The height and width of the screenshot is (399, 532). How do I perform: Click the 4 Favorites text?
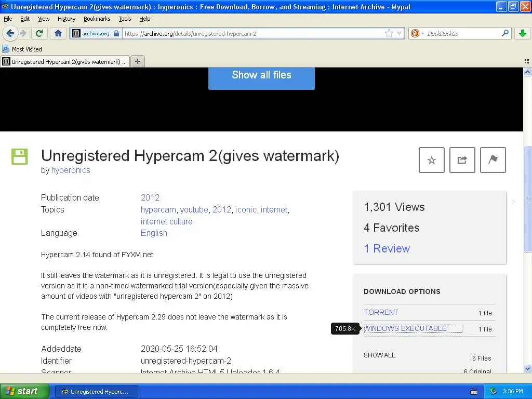click(392, 228)
